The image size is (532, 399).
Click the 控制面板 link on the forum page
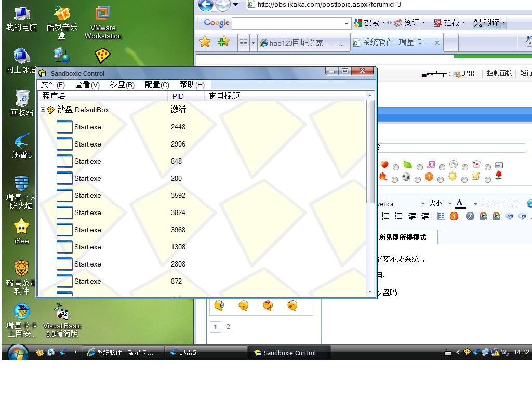[x=499, y=73]
